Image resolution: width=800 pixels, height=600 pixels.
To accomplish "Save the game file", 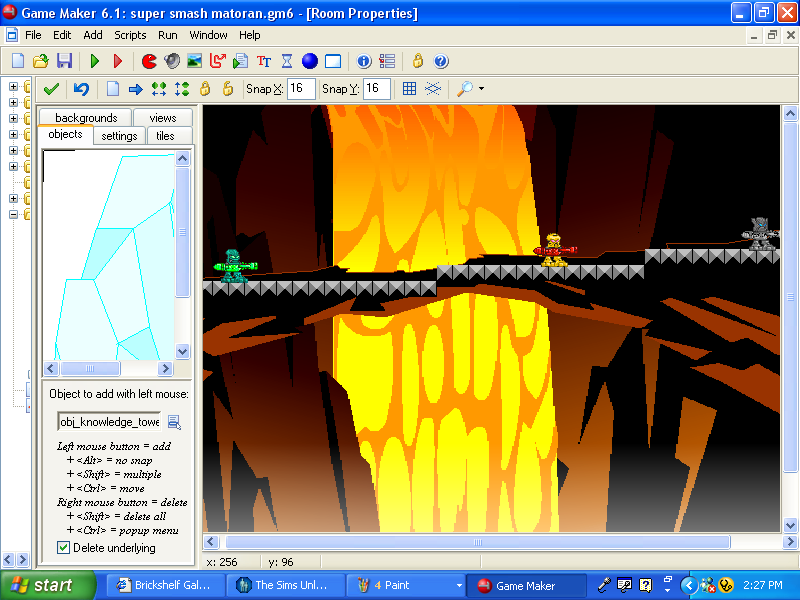I will [x=64, y=61].
